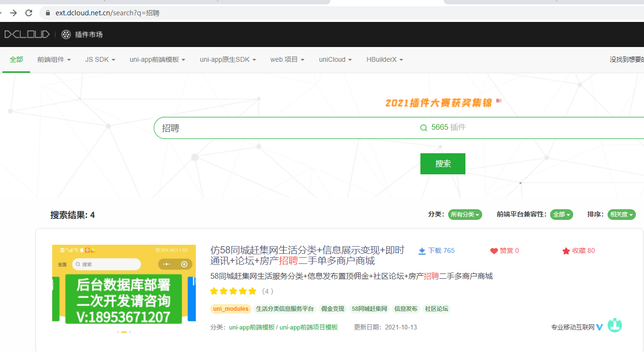The height and width of the screenshot is (352, 644).
Task: Click the heart 赞赏 icon
Action: coord(494,251)
